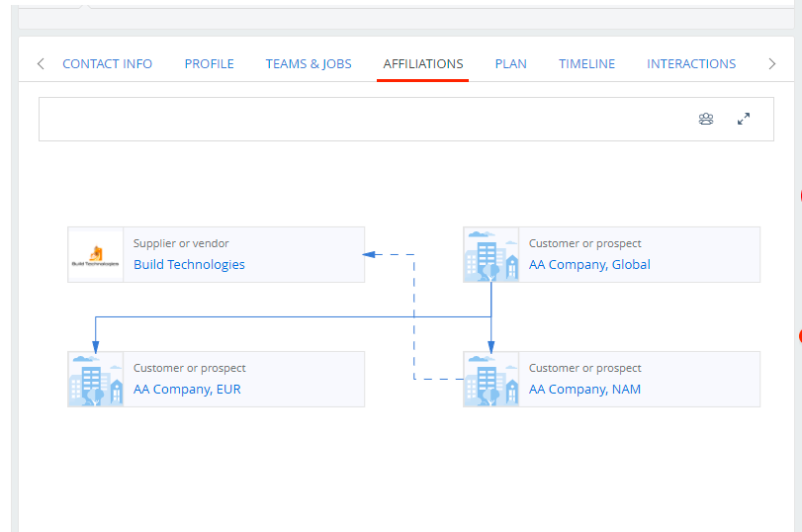This screenshot has width=802, height=532.
Task: Click the AA Company, EUR building icon
Action: coord(95,380)
